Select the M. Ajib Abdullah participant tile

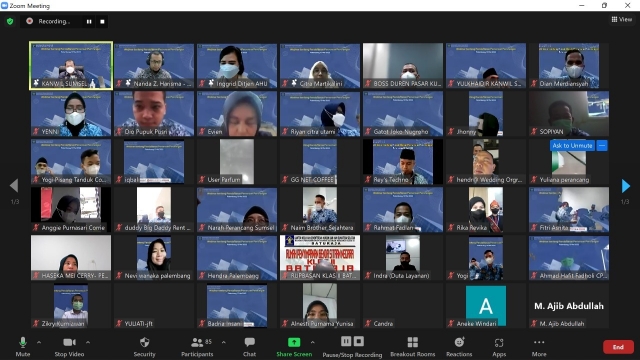click(569, 306)
